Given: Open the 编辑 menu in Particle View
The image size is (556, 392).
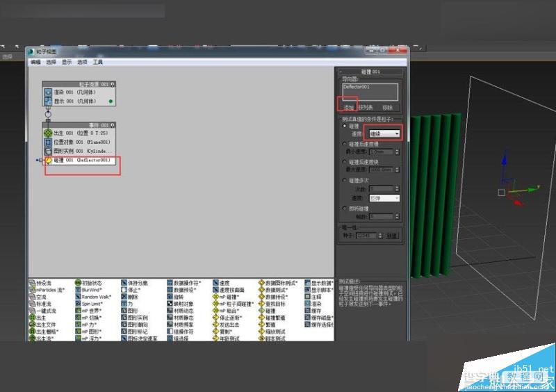Looking at the screenshot, I should click(x=35, y=62).
